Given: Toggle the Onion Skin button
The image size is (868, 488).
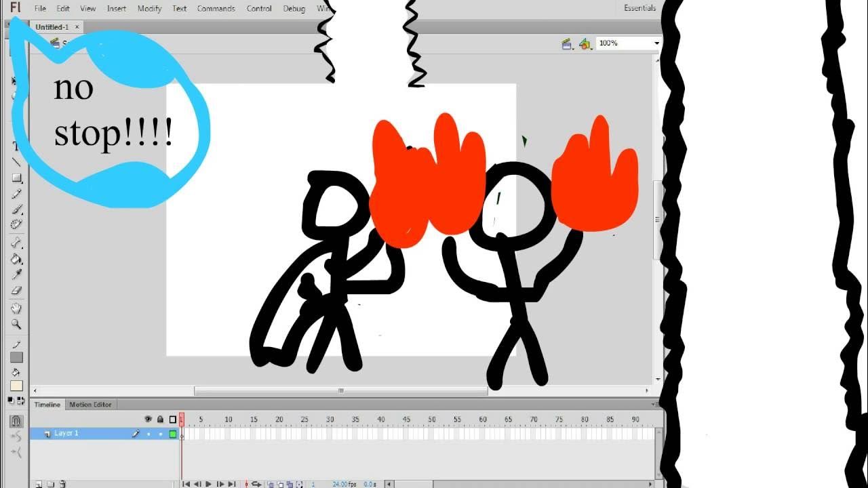Looking at the screenshot, I should tap(270, 484).
